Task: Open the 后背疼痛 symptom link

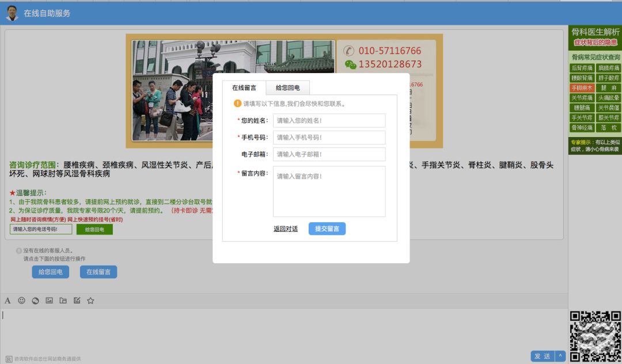Action: coord(581,67)
